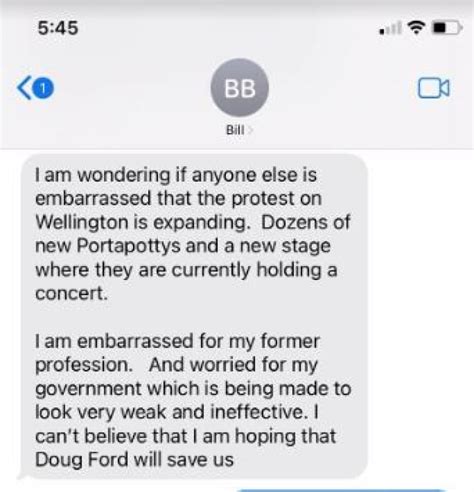Tap the message bubble tail
Screen dimensions: 474x492
click(x=23, y=476)
